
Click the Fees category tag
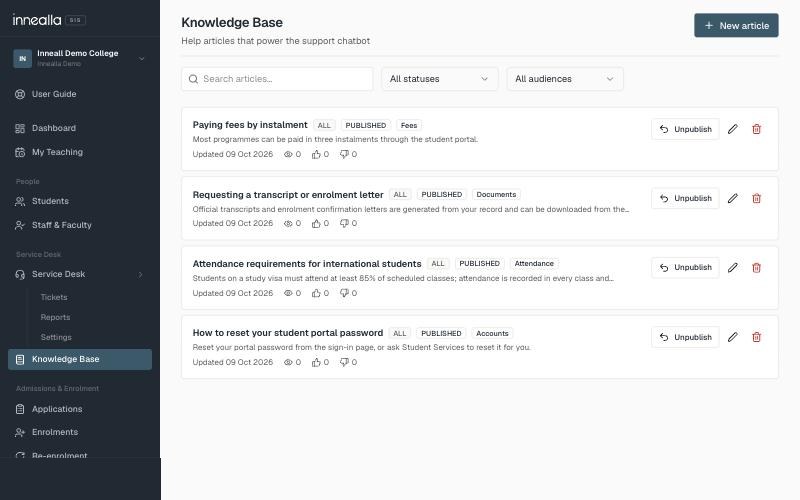(x=409, y=126)
